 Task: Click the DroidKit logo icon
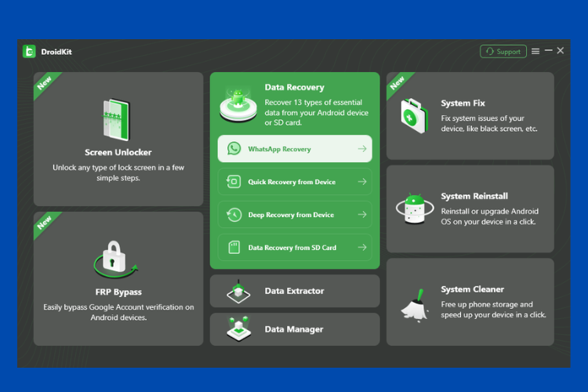click(x=29, y=52)
